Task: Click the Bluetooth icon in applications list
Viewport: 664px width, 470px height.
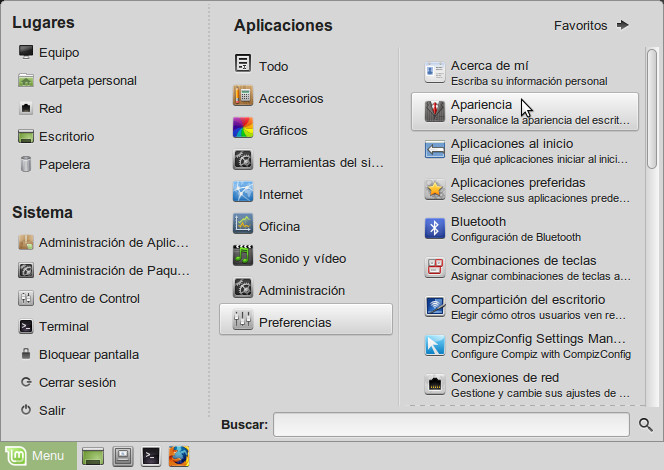Action: coord(435,228)
